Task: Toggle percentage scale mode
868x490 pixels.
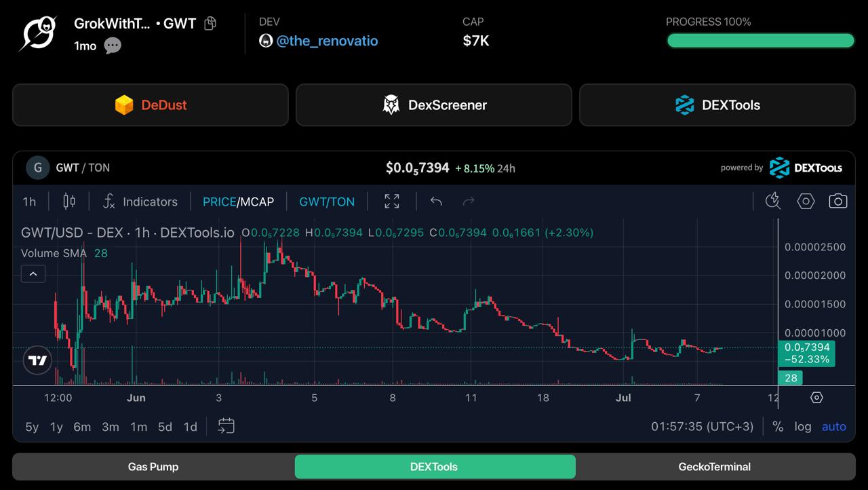Action: (x=778, y=427)
